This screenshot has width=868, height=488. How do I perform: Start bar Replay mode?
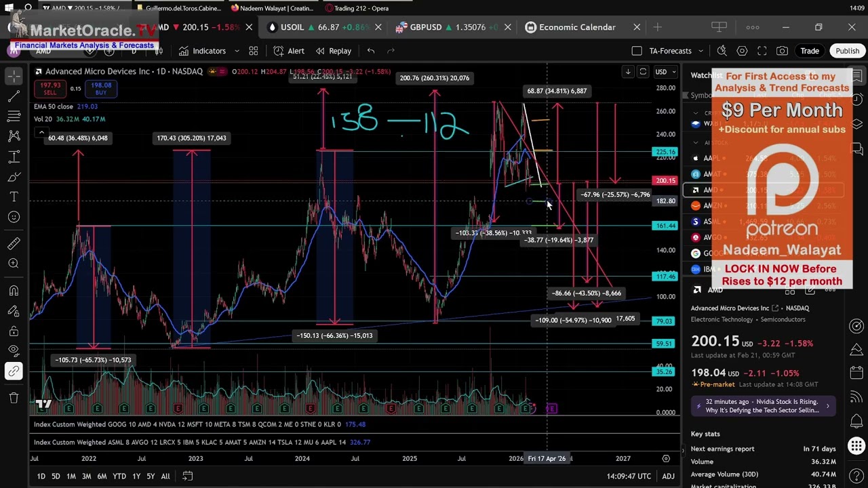pos(333,51)
